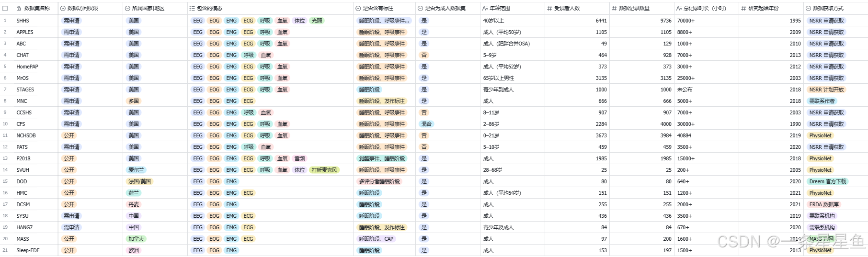Select the age cell 28–68岁

tap(513, 170)
